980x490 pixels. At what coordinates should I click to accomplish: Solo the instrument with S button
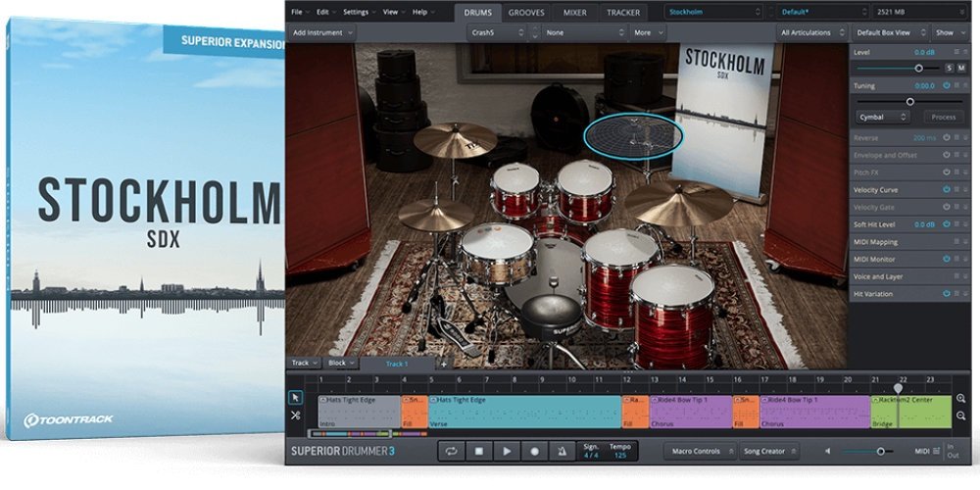pos(949,68)
